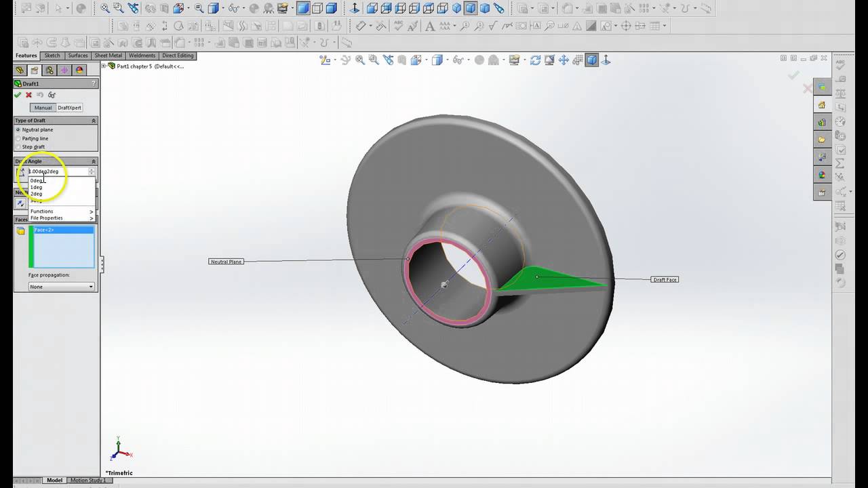Accept the Draft1 feature with the green checkmark

(18, 95)
